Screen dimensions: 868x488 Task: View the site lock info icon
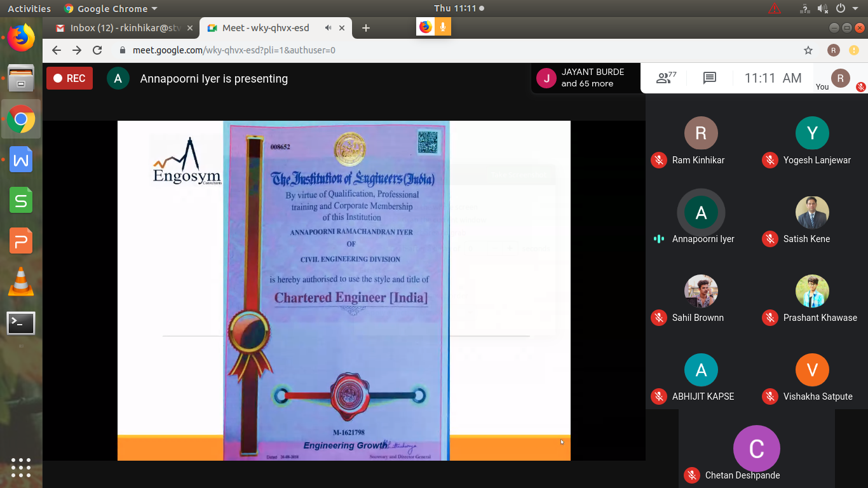pyautogui.click(x=123, y=50)
